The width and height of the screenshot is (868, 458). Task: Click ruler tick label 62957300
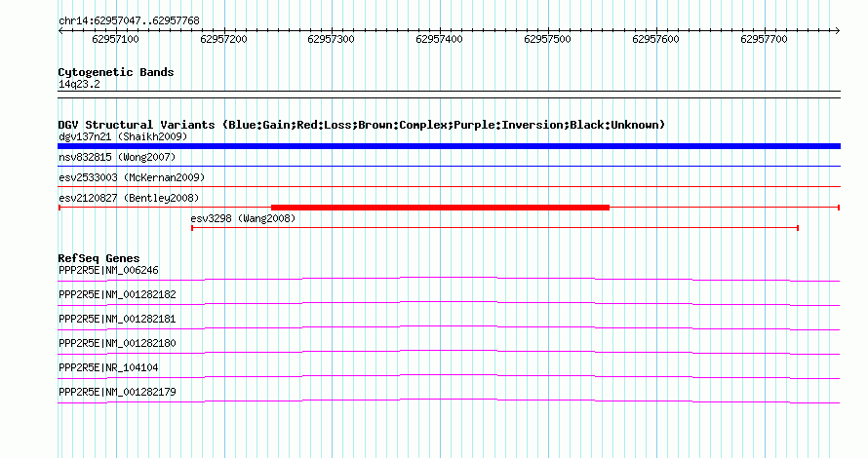point(331,39)
